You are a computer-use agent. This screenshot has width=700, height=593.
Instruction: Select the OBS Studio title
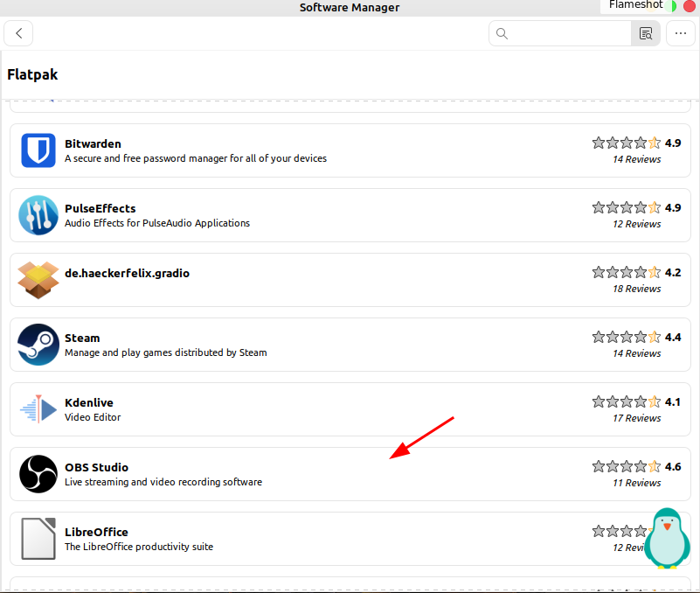click(x=96, y=467)
